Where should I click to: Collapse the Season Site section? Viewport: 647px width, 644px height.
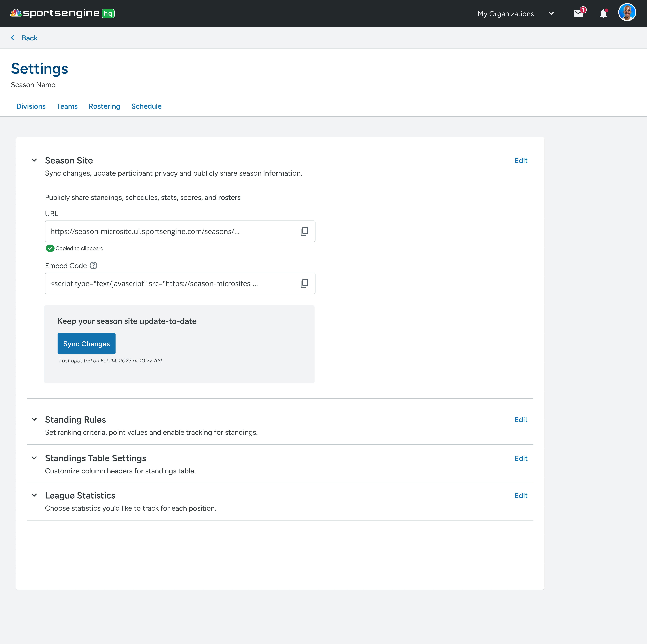pos(34,160)
